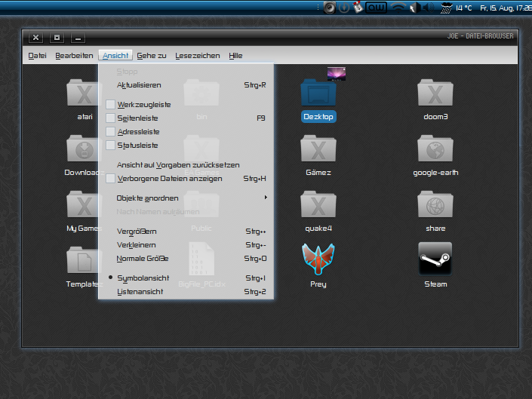The height and width of the screenshot is (399, 532).
Task: Check Verborgene Dateien anzeigen
Action: [110, 178]
